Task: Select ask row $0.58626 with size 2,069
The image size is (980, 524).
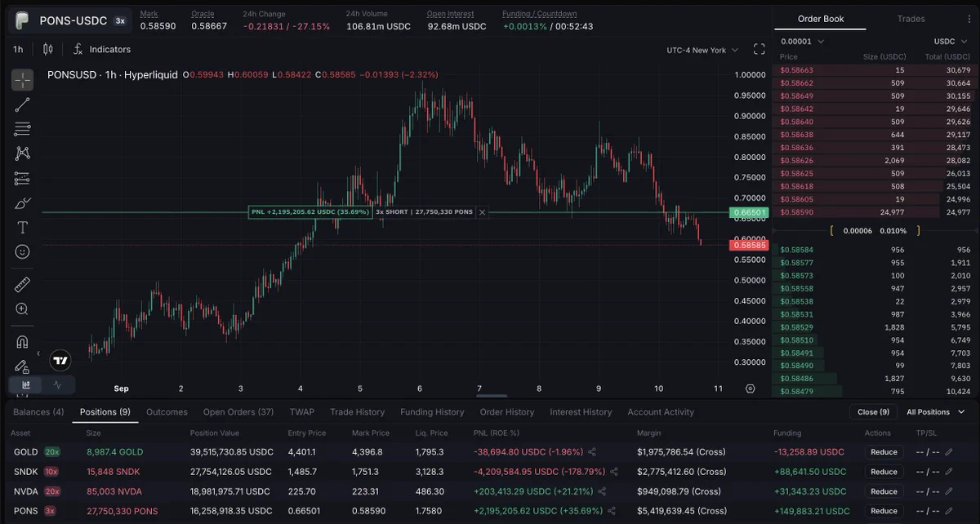Action: [x=874, y=161]
